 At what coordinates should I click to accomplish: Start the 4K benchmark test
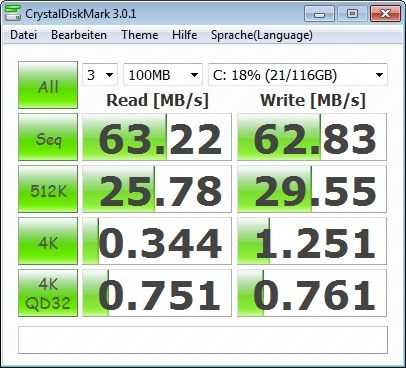coord(48,241)
